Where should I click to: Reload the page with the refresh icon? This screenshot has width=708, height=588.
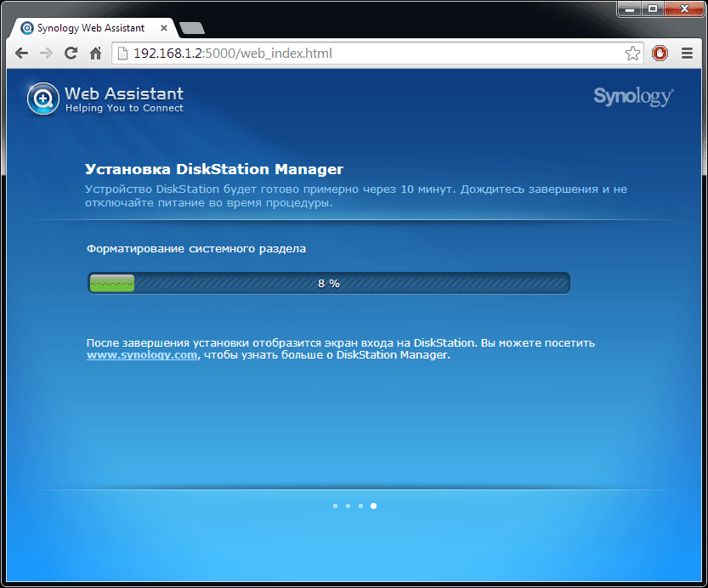71,54
